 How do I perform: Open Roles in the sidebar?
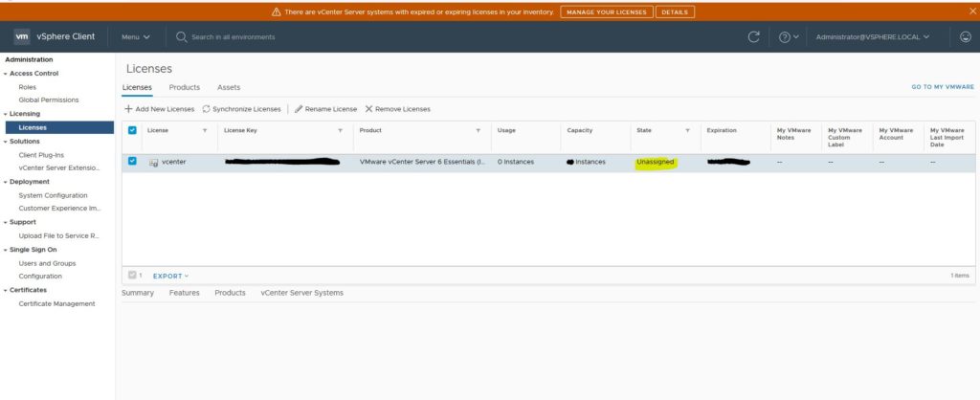pos(28,87)
